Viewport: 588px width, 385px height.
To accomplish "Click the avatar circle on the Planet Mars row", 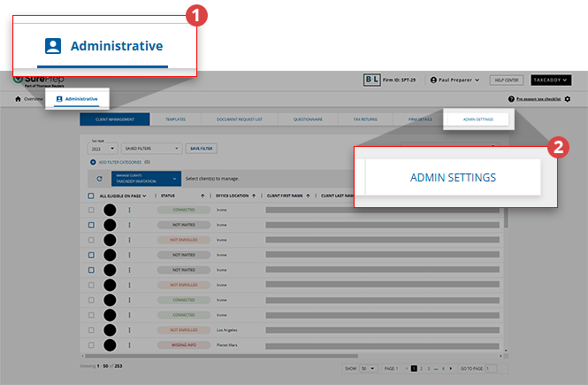I will pos(110,345).
